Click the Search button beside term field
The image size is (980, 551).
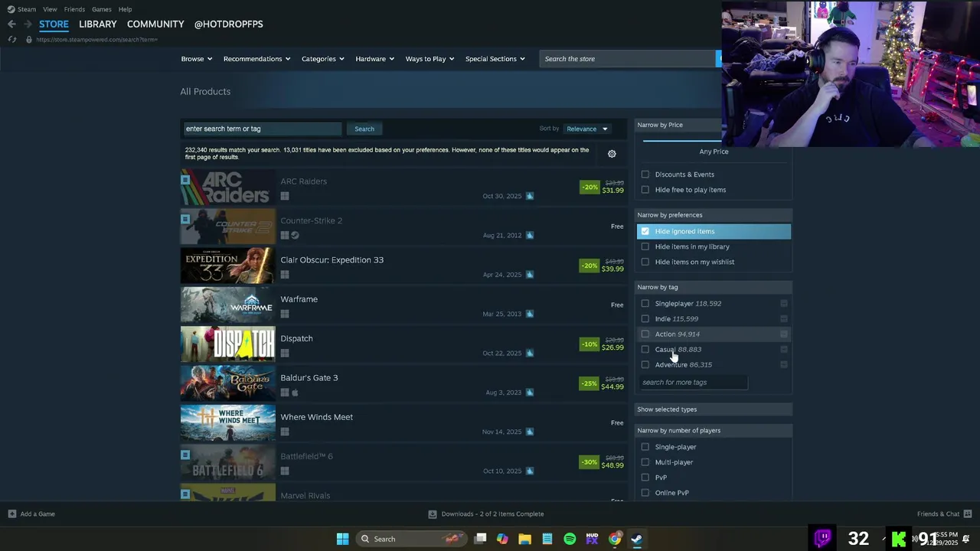(364, 129)
